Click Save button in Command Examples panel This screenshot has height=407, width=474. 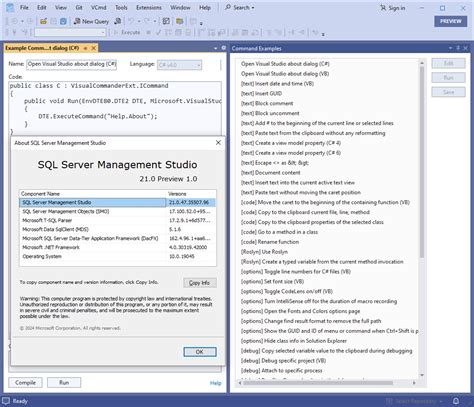click(448, 92)
